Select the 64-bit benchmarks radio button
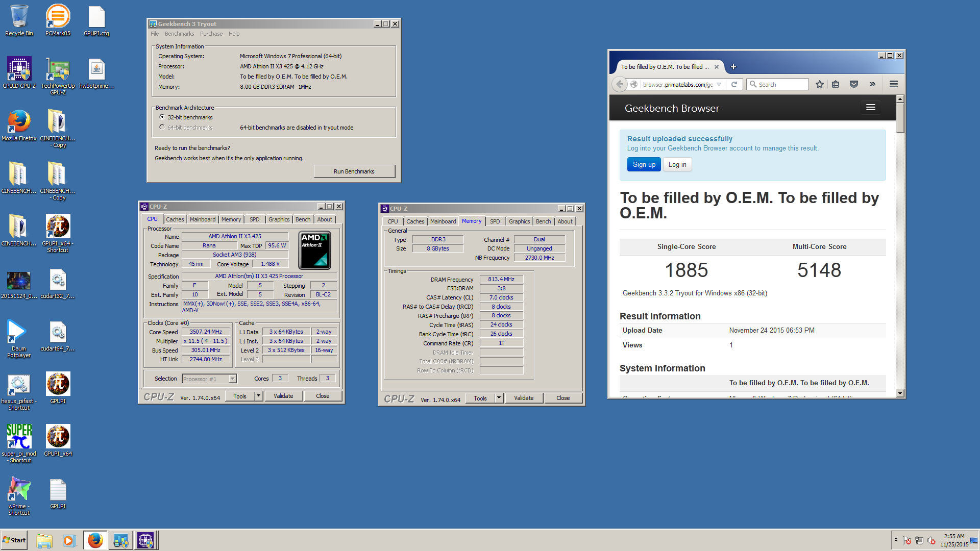This screenshot has height=551, width=980. [162, 127]
